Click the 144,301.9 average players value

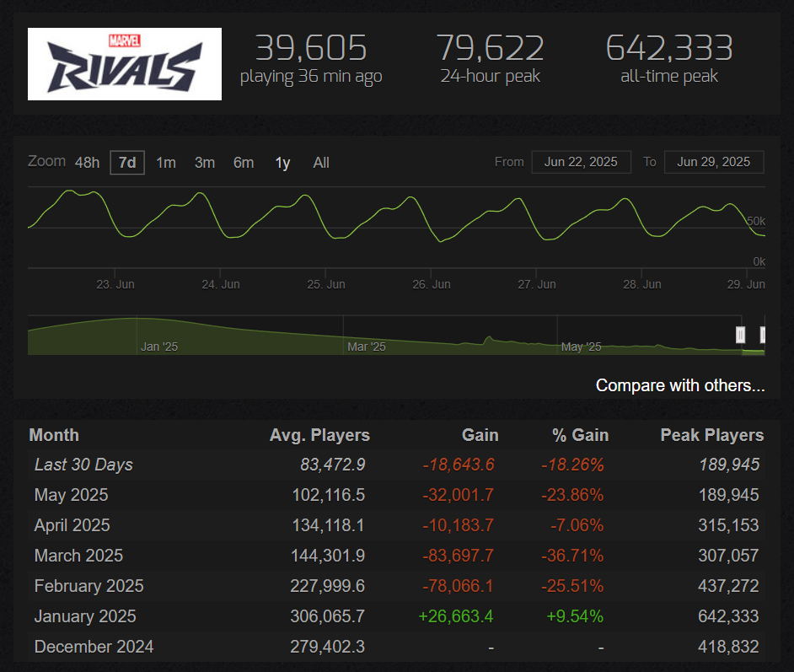click(328, 556)
